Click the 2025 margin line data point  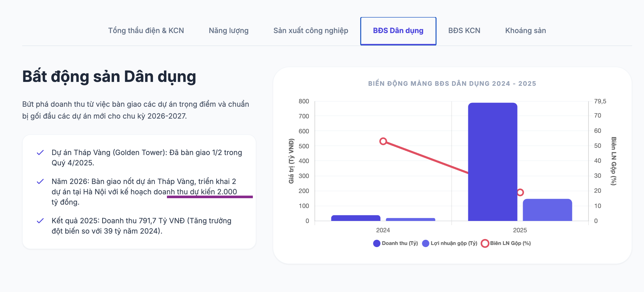[520, 192]
